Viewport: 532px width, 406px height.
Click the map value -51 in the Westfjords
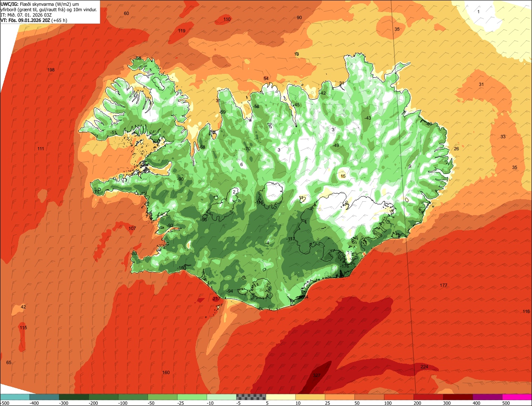pyautogui.click(x=113, y=132)
